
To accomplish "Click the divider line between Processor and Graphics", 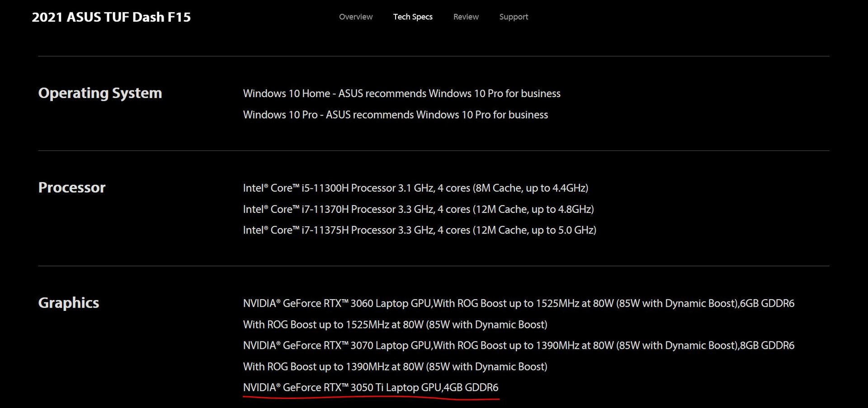I will (434, 266).
